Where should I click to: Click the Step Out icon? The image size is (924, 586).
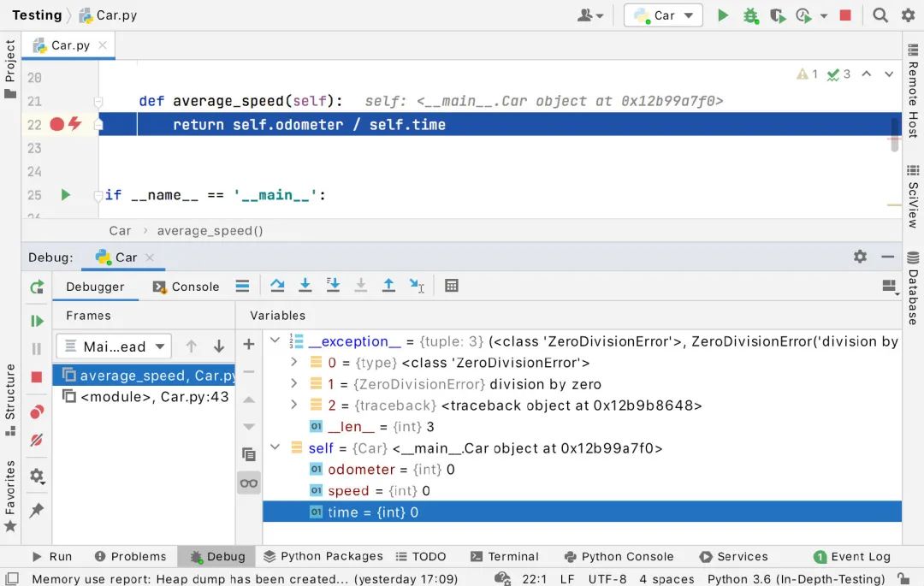coord(388,286)
